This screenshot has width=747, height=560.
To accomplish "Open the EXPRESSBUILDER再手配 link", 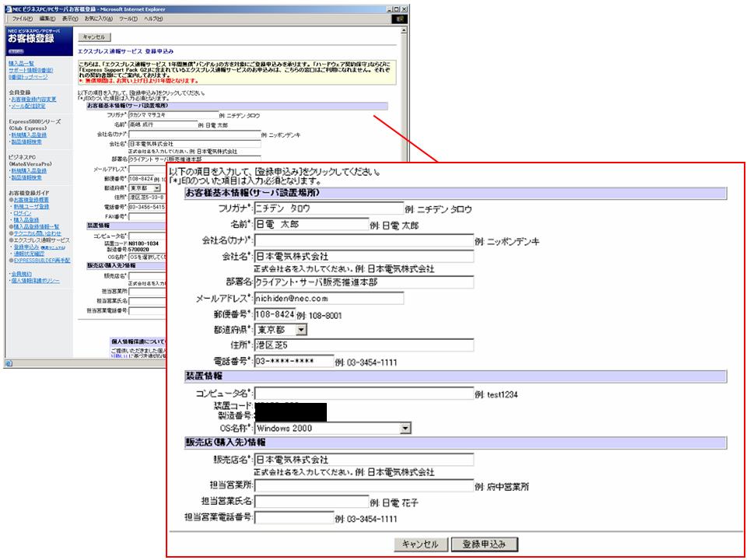I will pyautogui.click(x=42, y=261).
